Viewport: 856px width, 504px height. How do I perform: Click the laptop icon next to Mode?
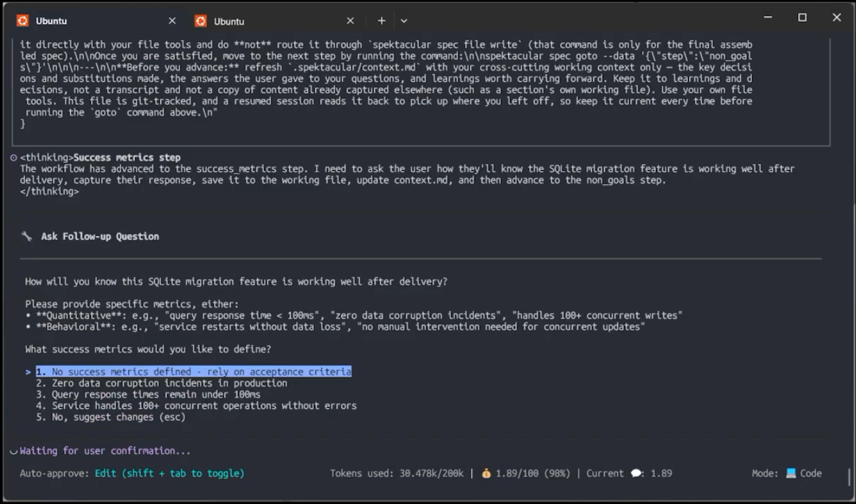(x=791, y=473)
